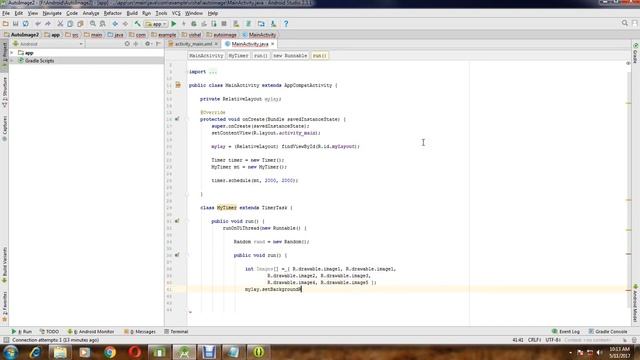Open the Project Structure icon
The height and width of the screenshot is (360, 640).
(x=261, y=24)
